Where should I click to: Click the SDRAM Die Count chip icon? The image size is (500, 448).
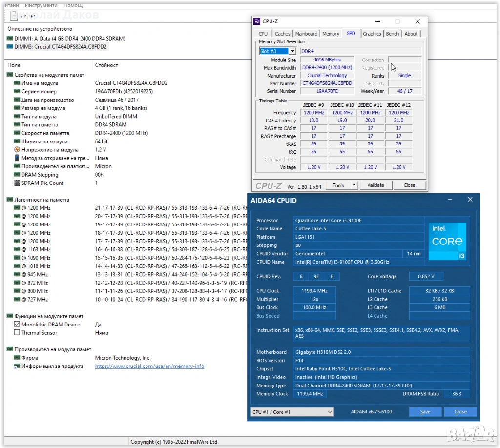17,183
